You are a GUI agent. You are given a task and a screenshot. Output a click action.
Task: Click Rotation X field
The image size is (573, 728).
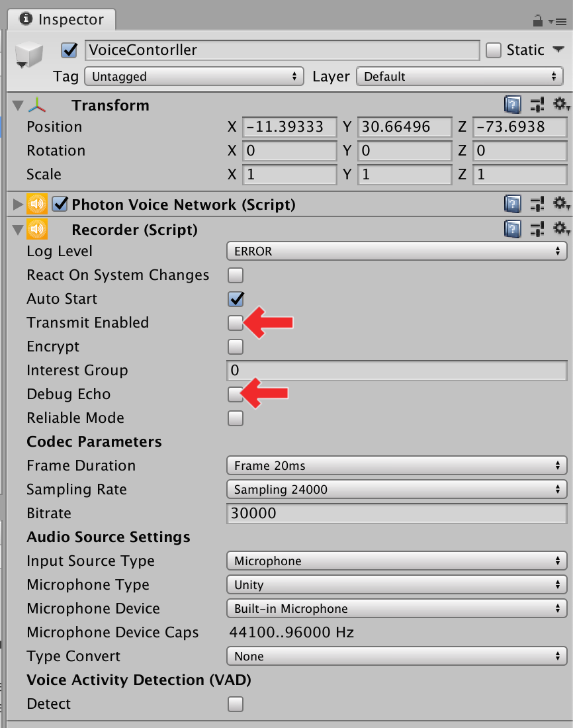[x=290, y=150]
